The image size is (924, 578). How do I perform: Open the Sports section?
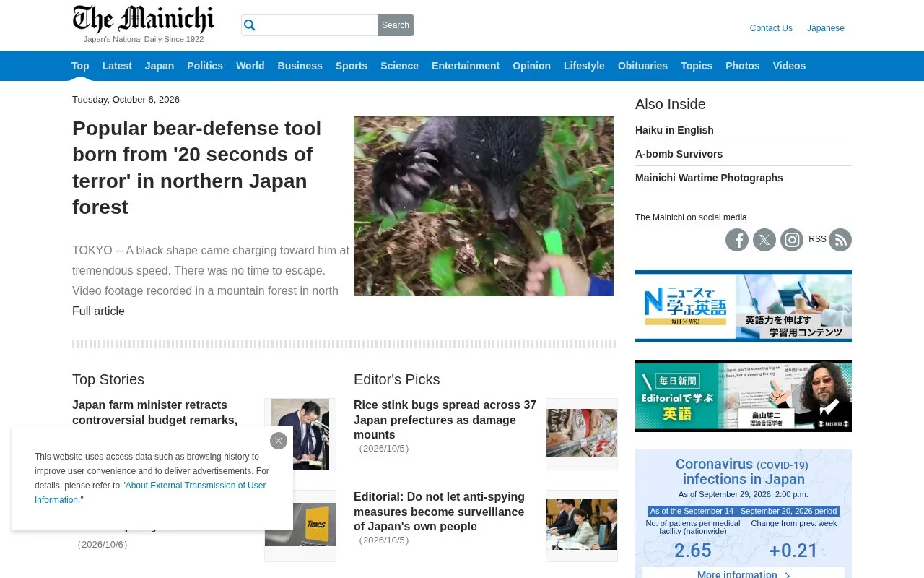pyautogui.click(x=352, y=66)
